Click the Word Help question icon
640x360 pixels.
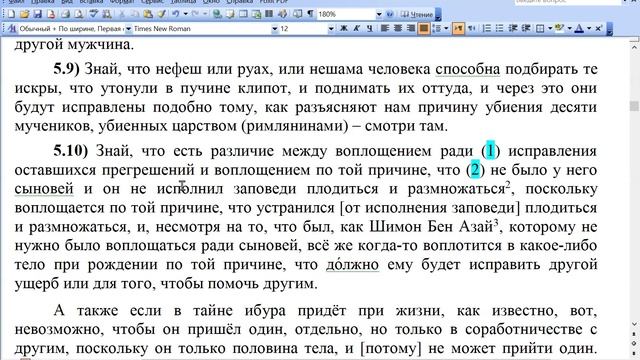tap(390, 14)
